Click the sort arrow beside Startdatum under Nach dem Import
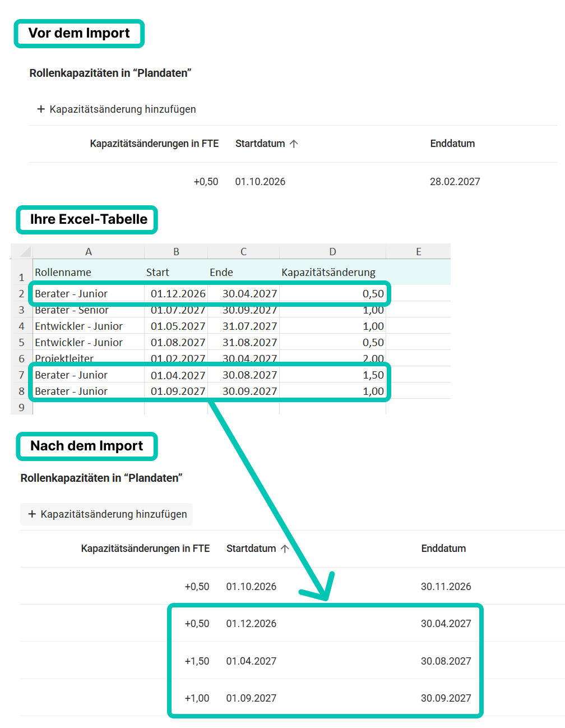565x728 pixels. [285, 549]
